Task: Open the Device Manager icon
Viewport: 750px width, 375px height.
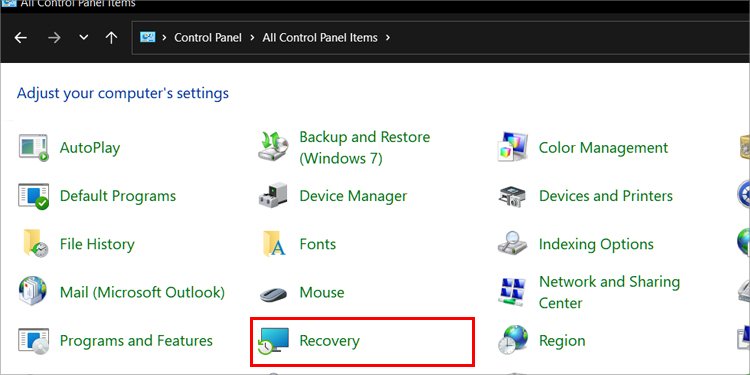Action: 273,196
